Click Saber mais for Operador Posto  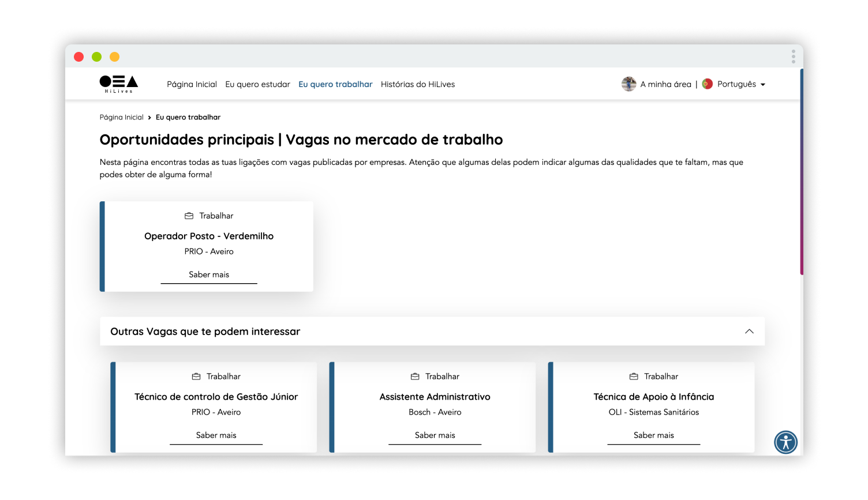click(x=209, y=275)
